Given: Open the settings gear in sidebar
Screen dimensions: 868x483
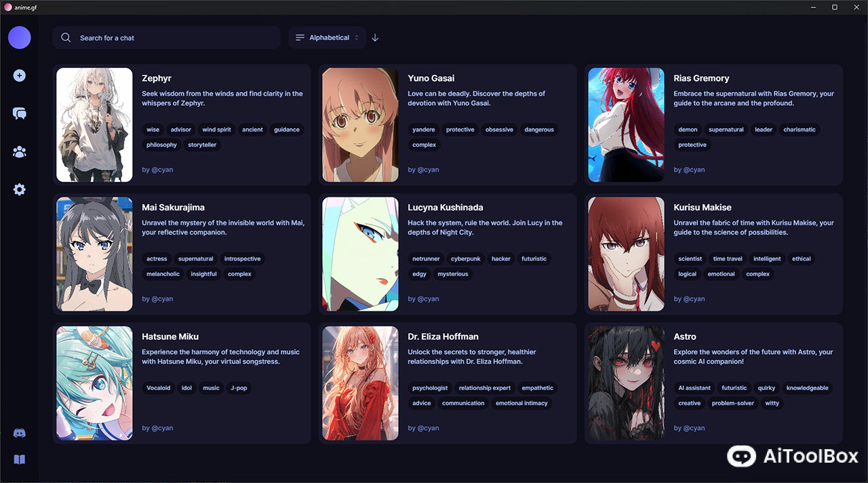Looking at the screenshot, I should [20, 190].
